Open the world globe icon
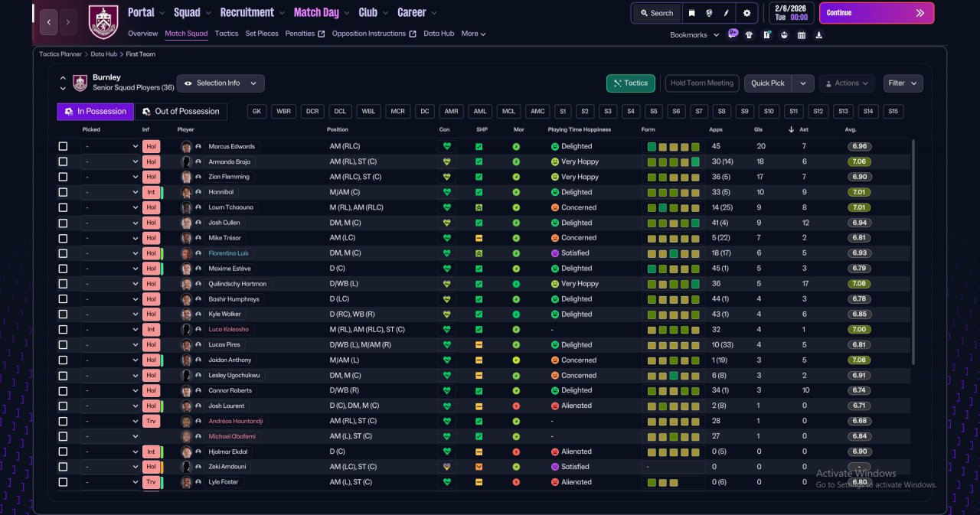 710,13
